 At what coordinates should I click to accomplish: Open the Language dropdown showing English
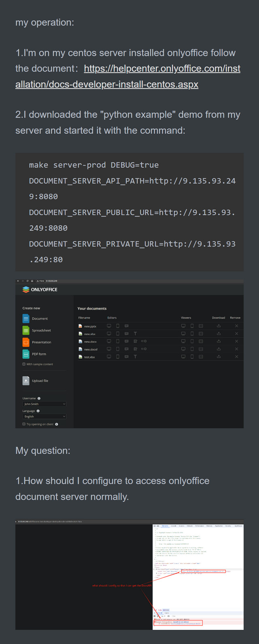[x=44, y=416]
